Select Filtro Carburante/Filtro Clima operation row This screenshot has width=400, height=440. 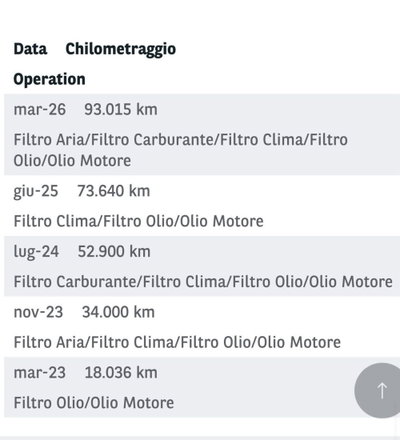coord(203,282)
